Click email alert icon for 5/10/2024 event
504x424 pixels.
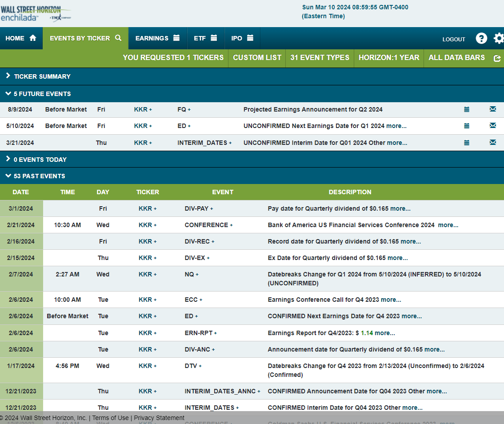pos(492,126)
